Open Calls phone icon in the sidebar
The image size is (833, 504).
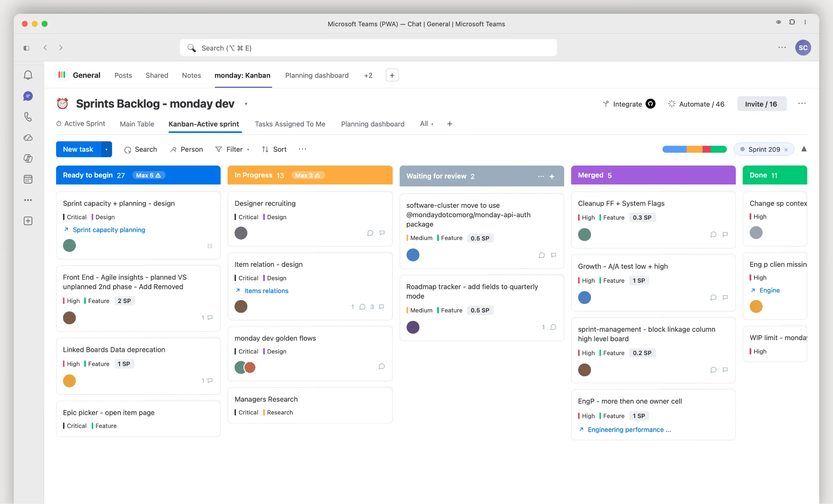[28, 117]
